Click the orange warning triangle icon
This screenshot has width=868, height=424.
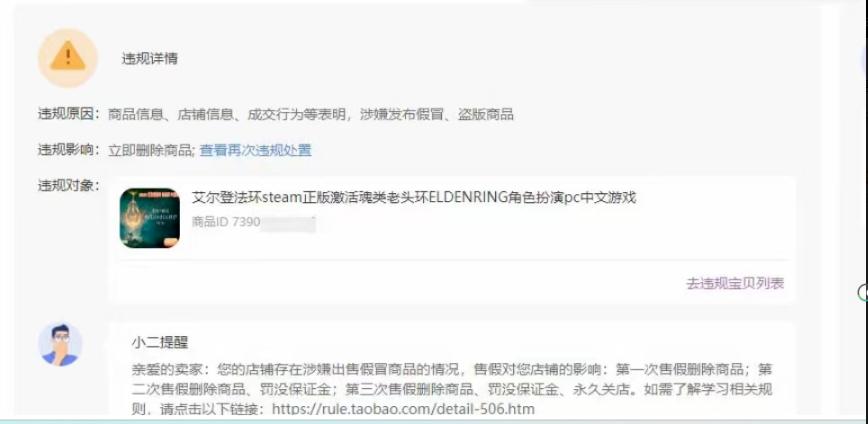[x=68, y=58]
